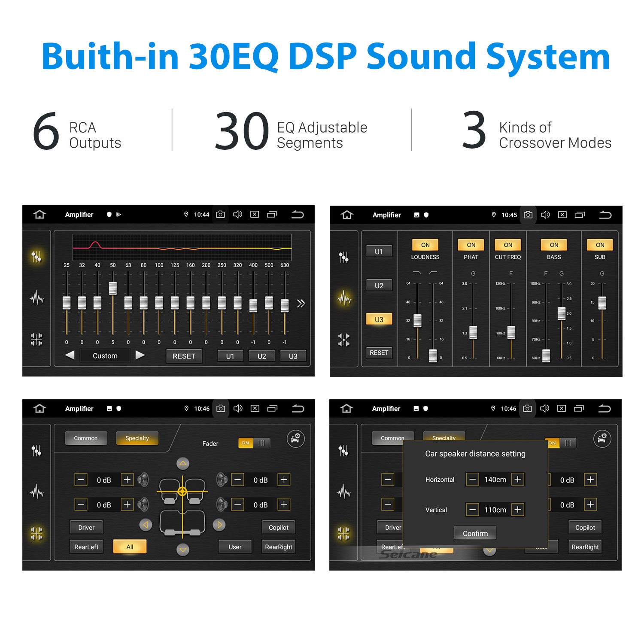Adjust the PHAT gain slider handle

473,332
